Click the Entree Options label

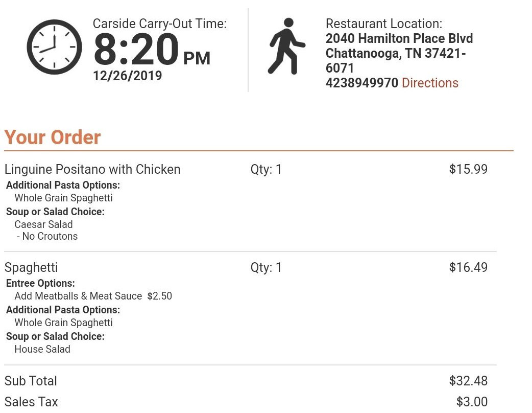tap(40, 283)
